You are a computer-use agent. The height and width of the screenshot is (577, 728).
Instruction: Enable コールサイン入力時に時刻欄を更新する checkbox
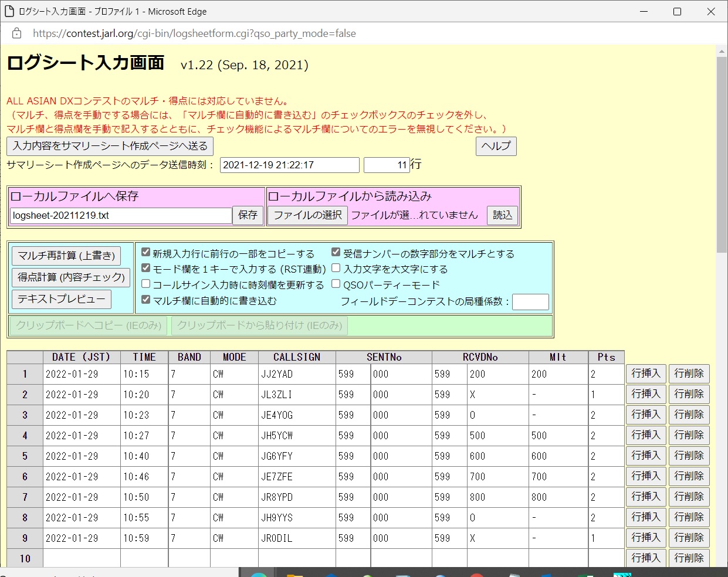click(x=146, y=284)
